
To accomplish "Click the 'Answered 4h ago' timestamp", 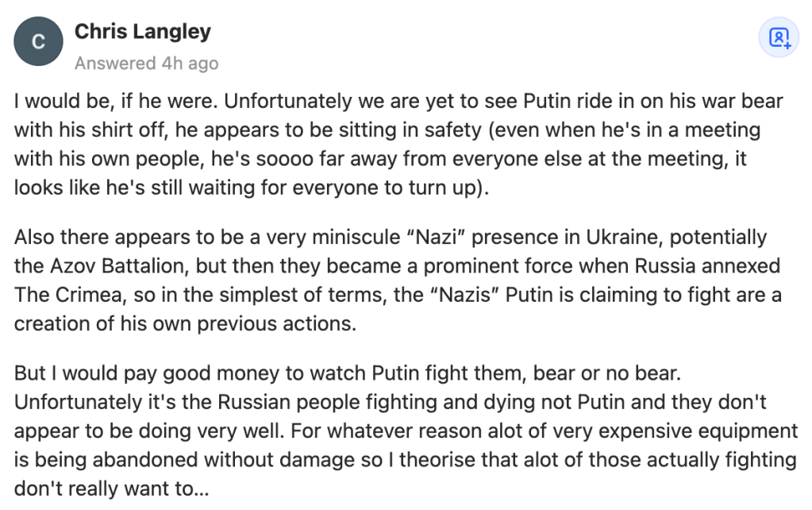I will coord(146,63).
